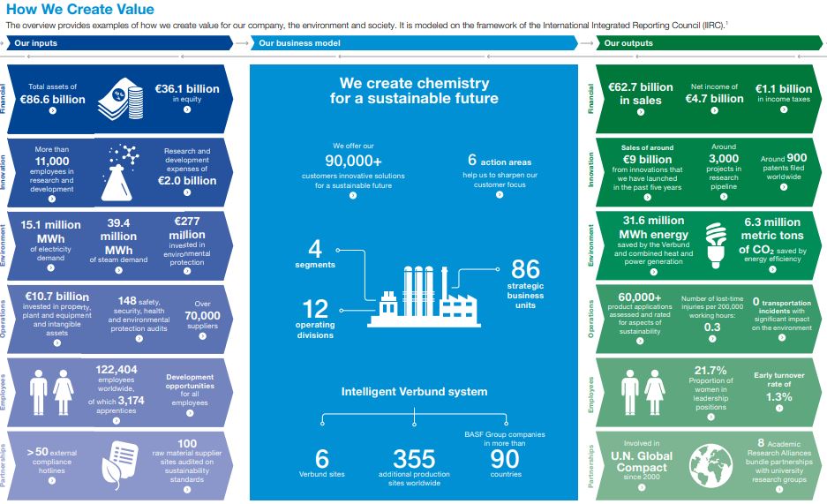The image size is (827, 504).
Task: Expand the arrow under 90,000+ customer solutions
Action: click(353, 195)
